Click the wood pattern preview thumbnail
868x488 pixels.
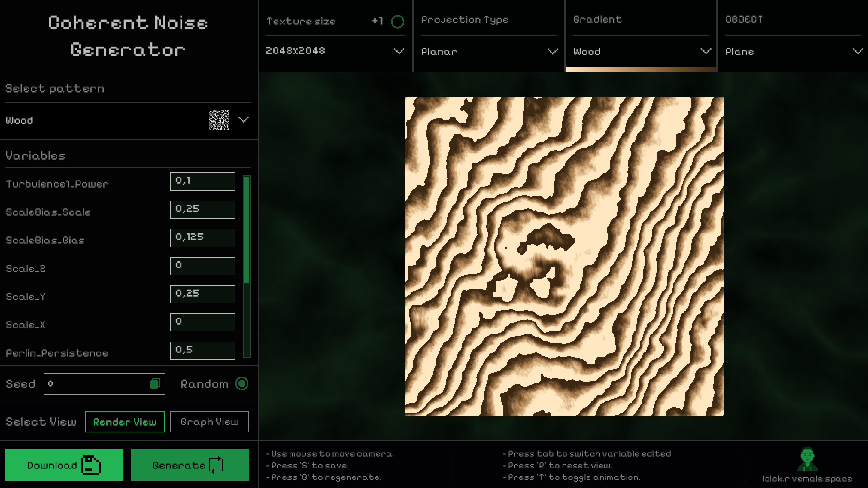coord(219,120)
